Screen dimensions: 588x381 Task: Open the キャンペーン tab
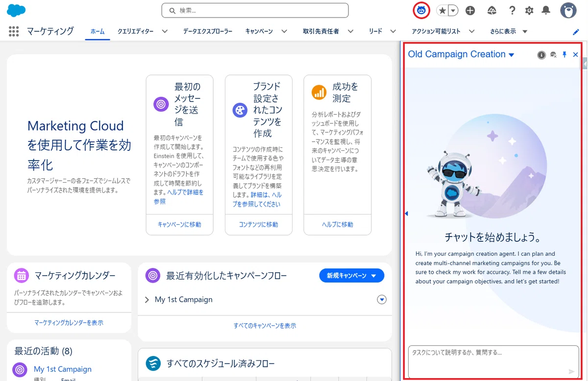(x=259, y=31)
